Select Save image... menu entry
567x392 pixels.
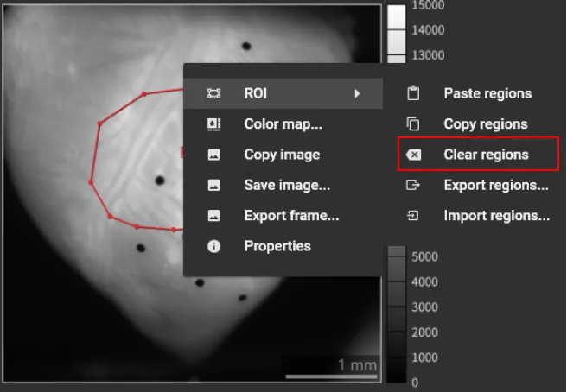283,186
